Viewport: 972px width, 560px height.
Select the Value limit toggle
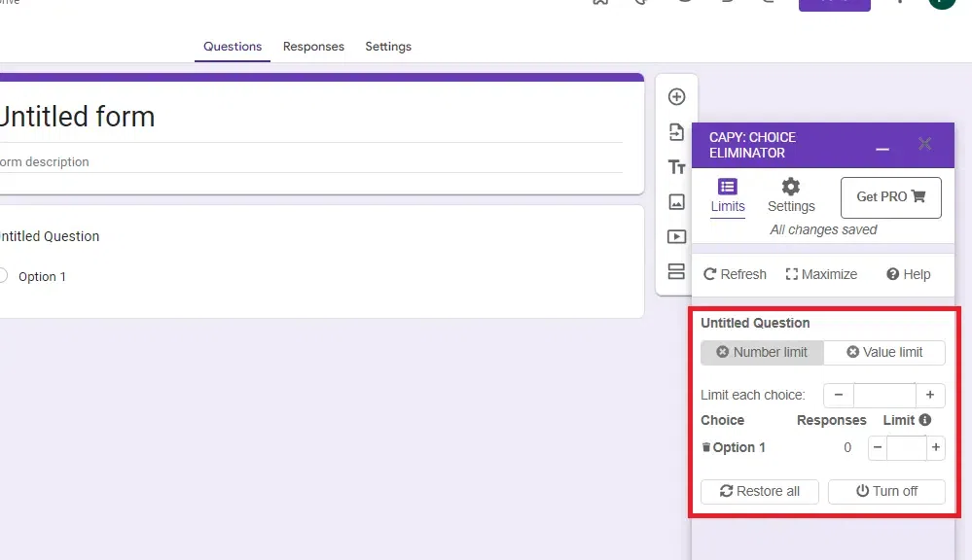(884, 353)
